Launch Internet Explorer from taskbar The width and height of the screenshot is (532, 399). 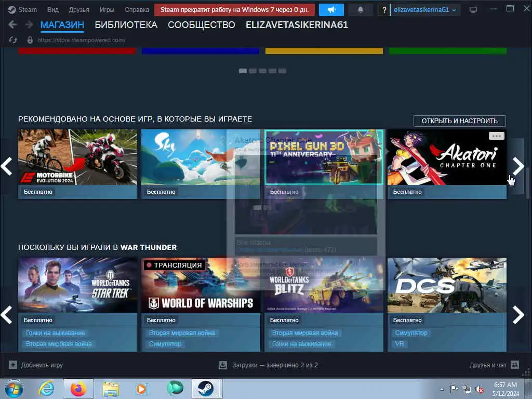[x=46, y=389]
